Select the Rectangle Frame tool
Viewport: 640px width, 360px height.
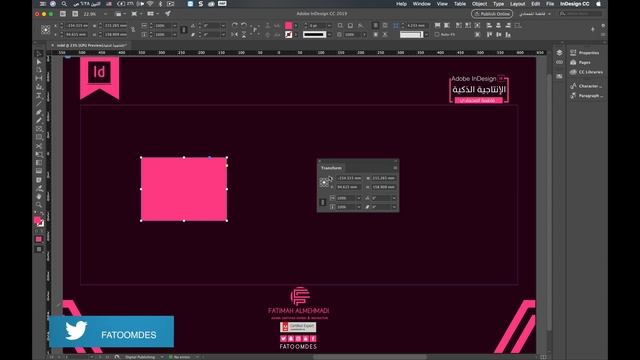click(39, 129)
